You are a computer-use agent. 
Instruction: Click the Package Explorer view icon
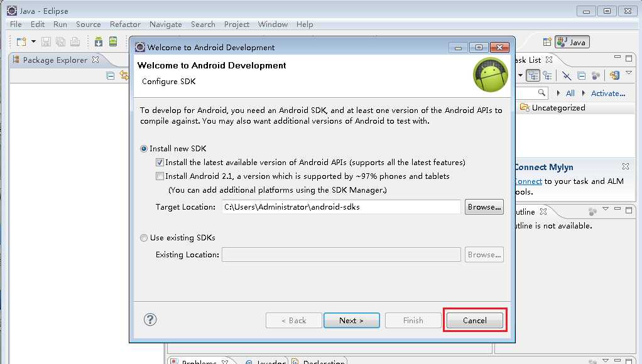(16, 60)
